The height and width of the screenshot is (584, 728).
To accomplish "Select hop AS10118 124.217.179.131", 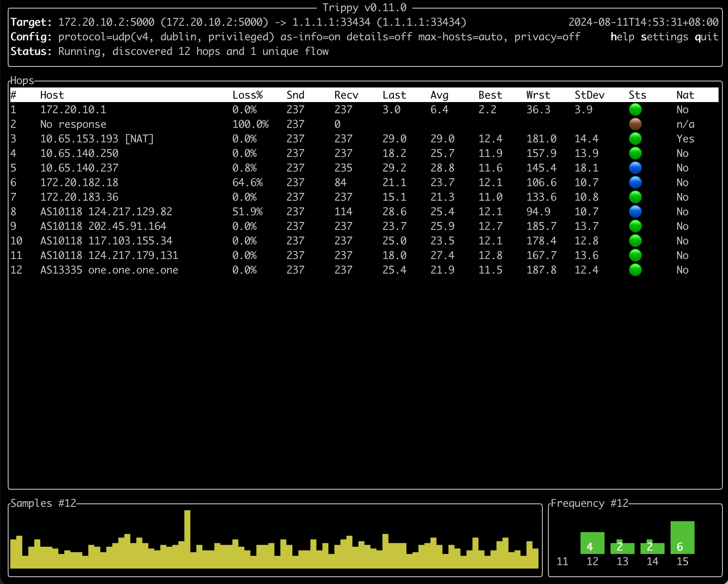I will (x=364, y=256).
